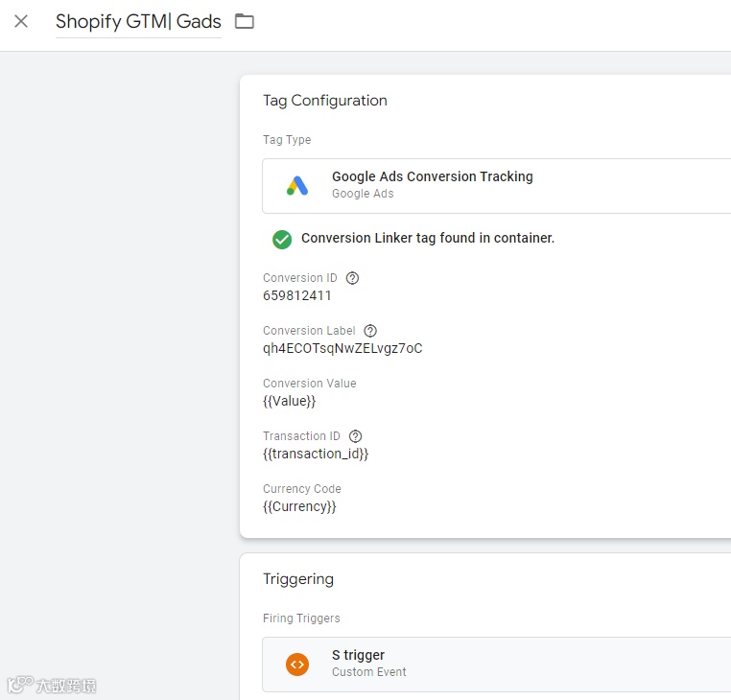
Task: Click the Firing Triggers label
Action: click(301, 618)
